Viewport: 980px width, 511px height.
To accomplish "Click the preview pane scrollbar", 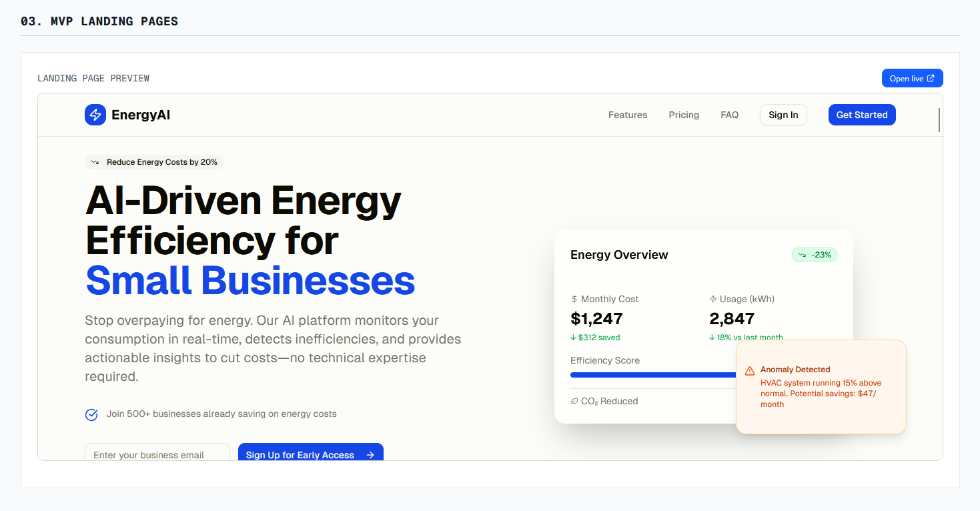I will [x=938, y=120].
